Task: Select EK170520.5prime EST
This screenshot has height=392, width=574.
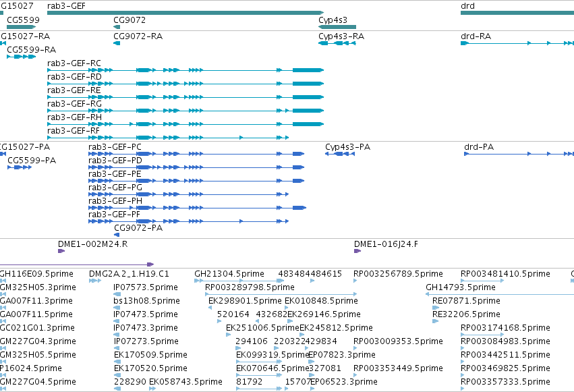Action: 117,376
